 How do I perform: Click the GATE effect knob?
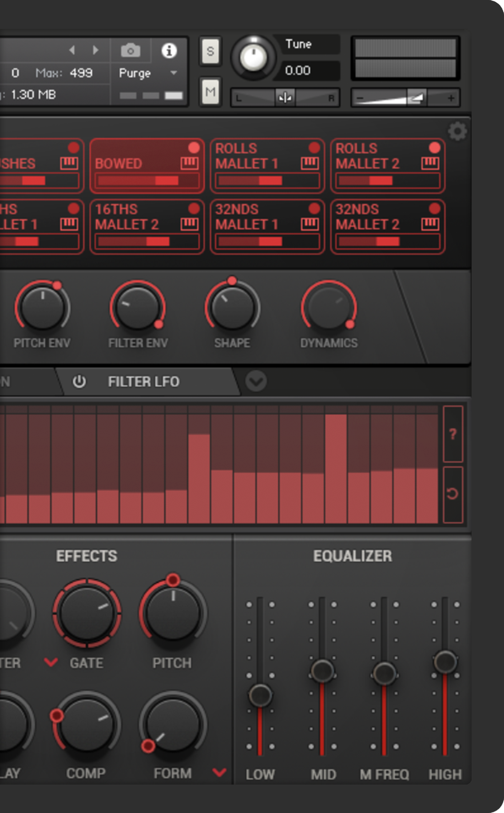(87, 613)
